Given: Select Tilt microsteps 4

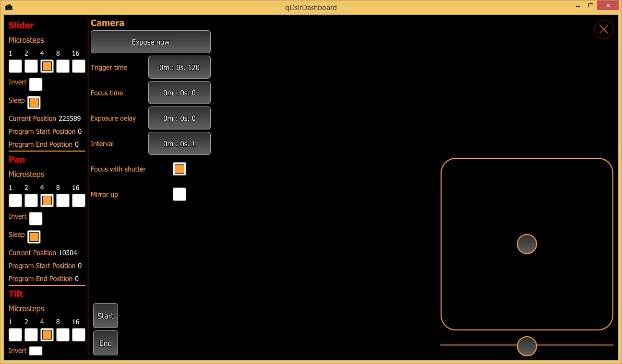Looking at the screenshot, I should click(x=47, y=335).
